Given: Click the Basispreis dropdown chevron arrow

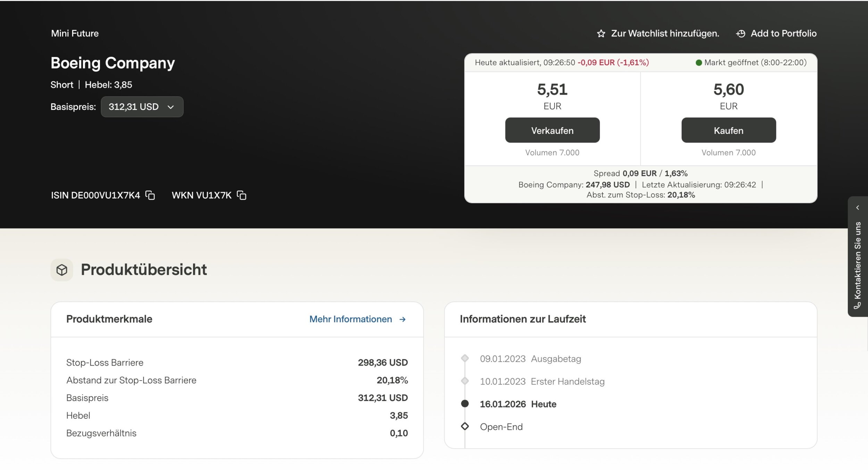Looking at the screenshot, I should tap(170, 107).
